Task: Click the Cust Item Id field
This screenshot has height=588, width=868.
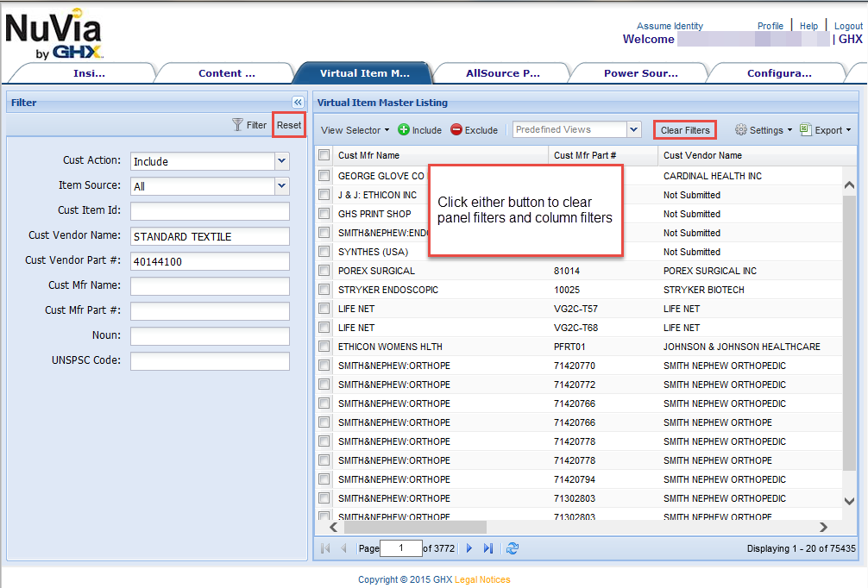Action: point(210,211)
